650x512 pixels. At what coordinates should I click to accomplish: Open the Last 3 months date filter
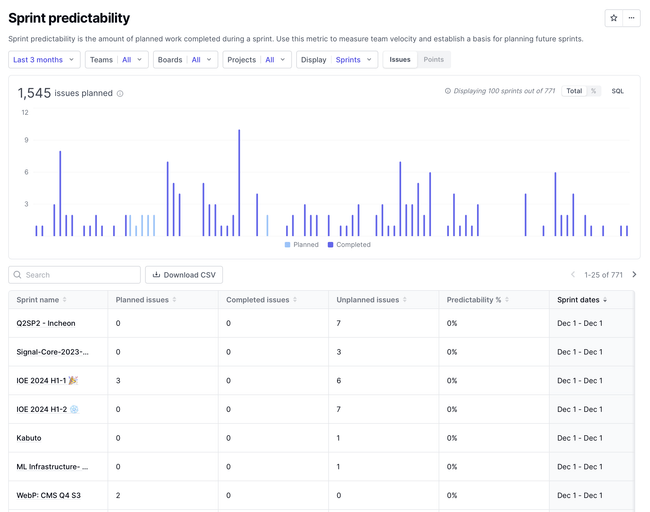pyautogui.click(x=44, y=60)
